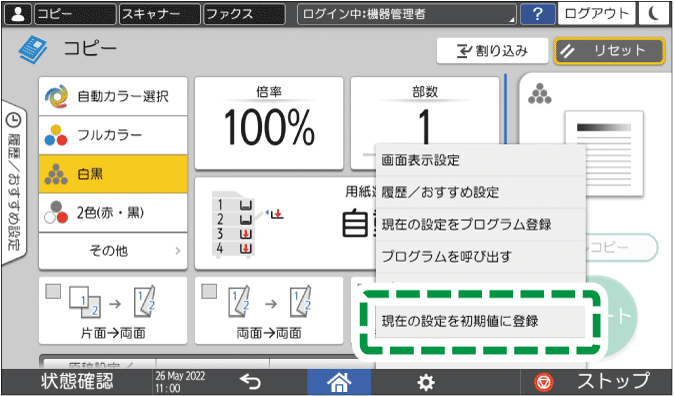
Task: Click the 両面→両面 page icon
Action: point(269,302)
